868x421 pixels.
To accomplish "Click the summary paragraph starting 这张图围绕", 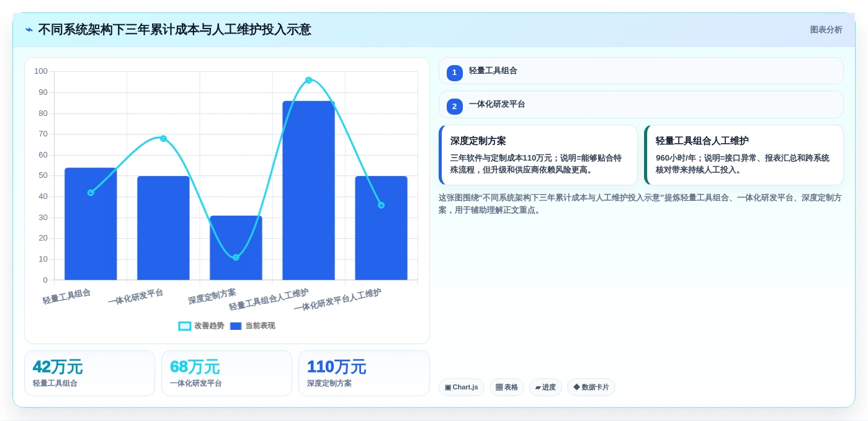I will [x=640, y=204].
